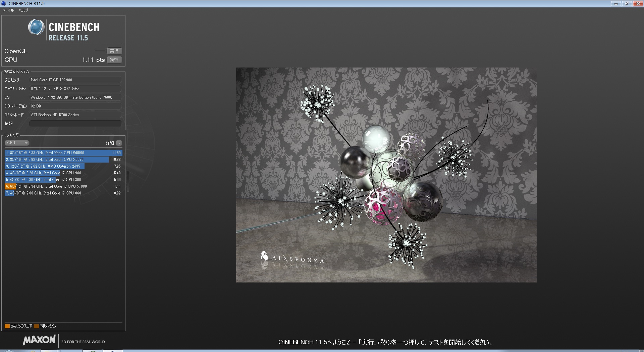
Task: Click the MAXON logo
Action: 39,340
